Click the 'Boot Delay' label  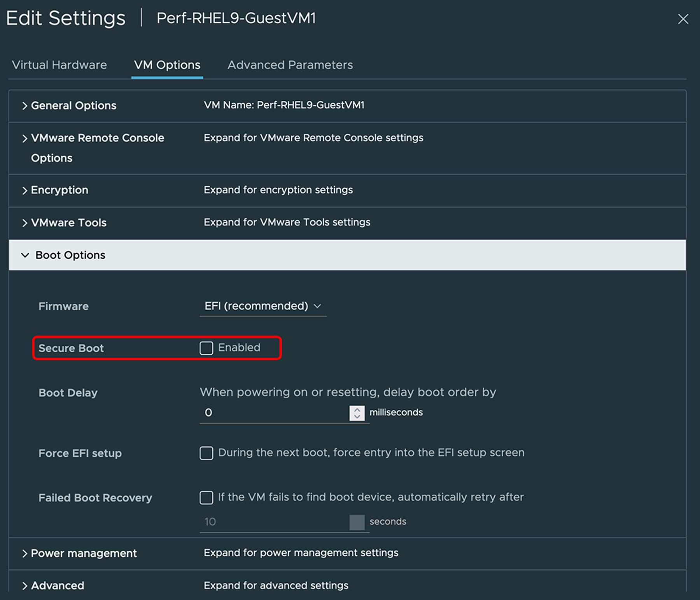pos(68,393)
